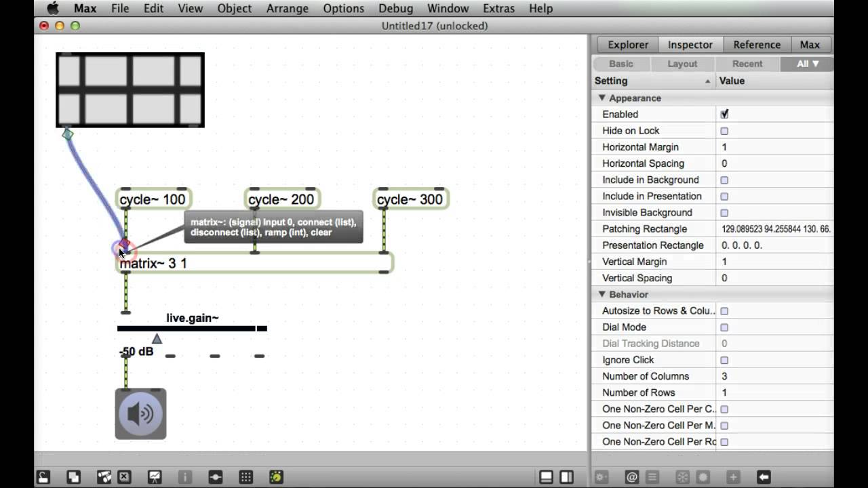Toggle Hide on Lock checkbox
The image size is (868, 488).
click(724, 131)
